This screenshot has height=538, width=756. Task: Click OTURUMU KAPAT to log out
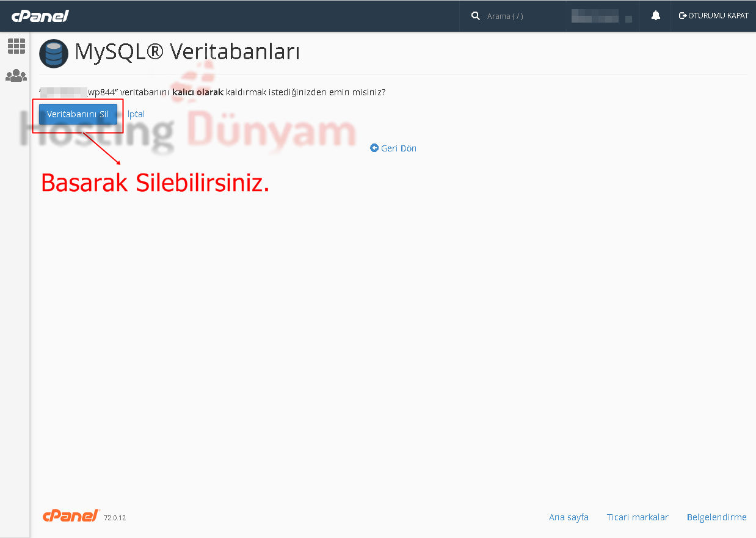(714, 16)
